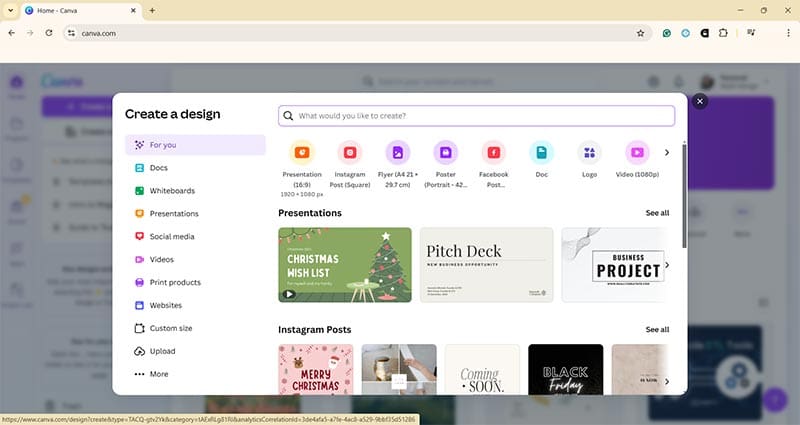Viewport: 800px width, 425px height.
Task: Choose Custom size option
Action: 195,329
